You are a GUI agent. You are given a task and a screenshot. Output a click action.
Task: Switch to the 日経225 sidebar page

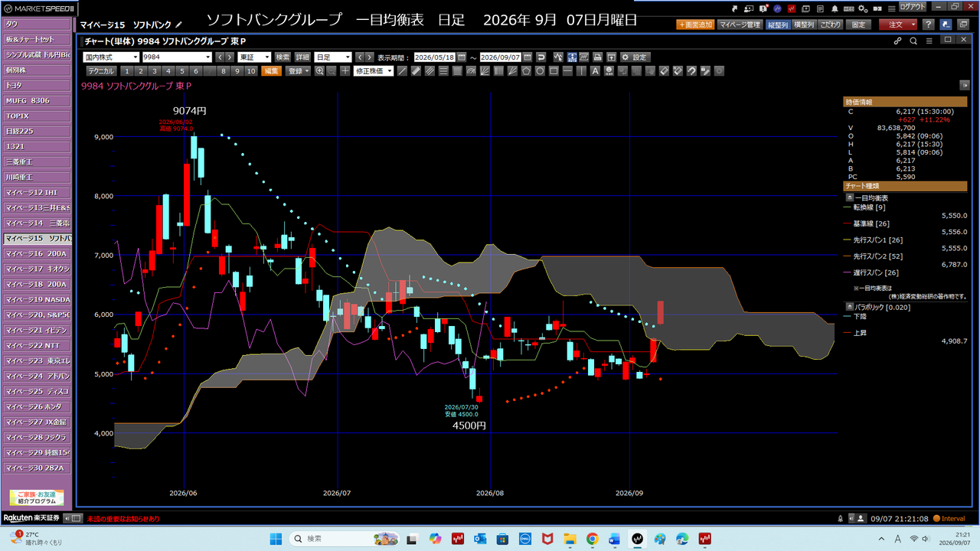37,131
